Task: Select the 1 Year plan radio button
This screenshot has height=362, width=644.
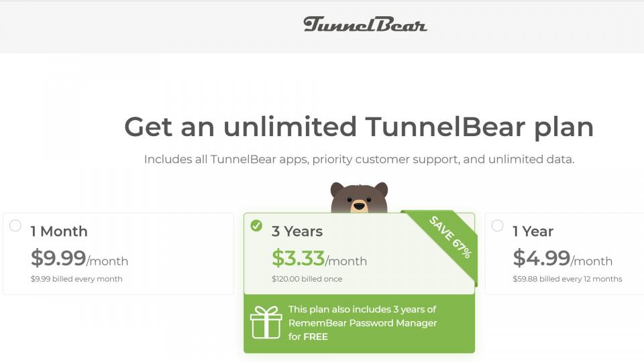Action: [497, 225]
